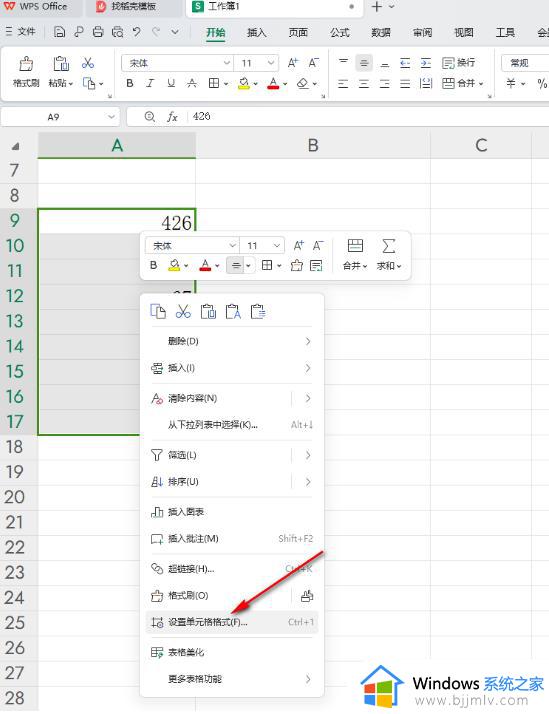Click the Paste icon in ribbon
Screen dimensions: 549x714
pyautogui.click(x=61, y=63)
